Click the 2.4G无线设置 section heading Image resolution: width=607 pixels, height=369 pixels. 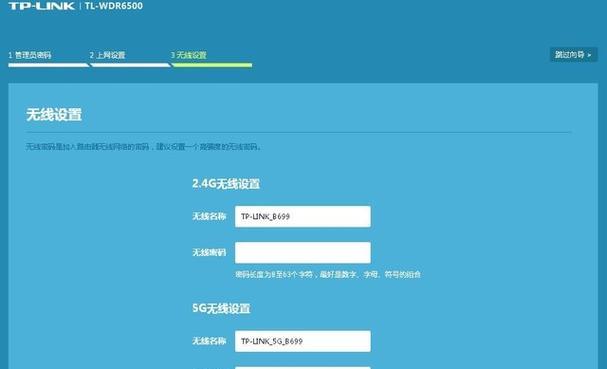click(x=226, y=184)
